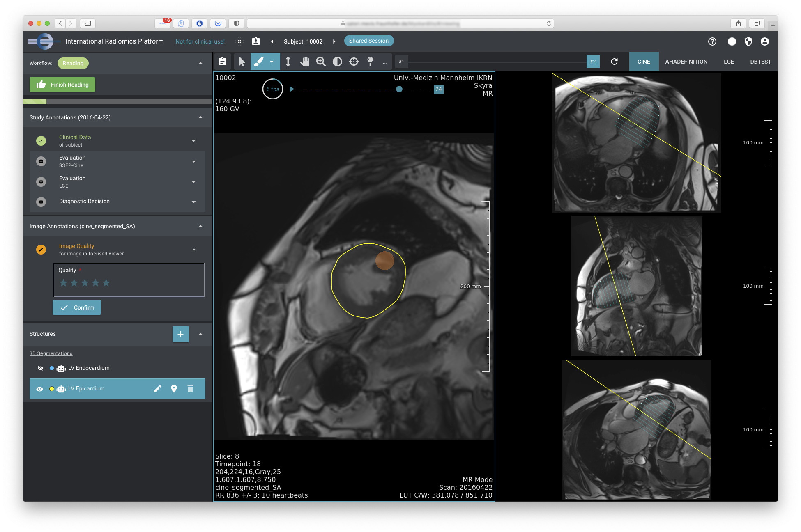801x532 pixels.
Task: Show the hidden LV Endocardium segmentation
Action: (40, 368)
